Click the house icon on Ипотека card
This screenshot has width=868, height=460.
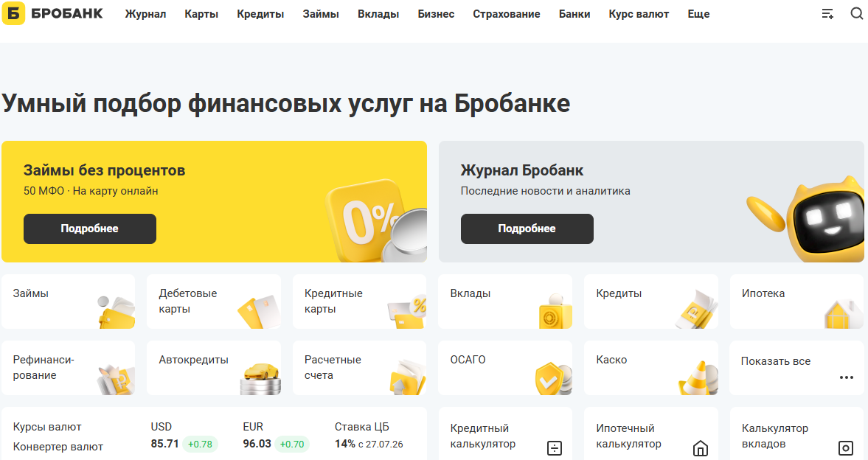pyautogui.click(x=844, y=314)
